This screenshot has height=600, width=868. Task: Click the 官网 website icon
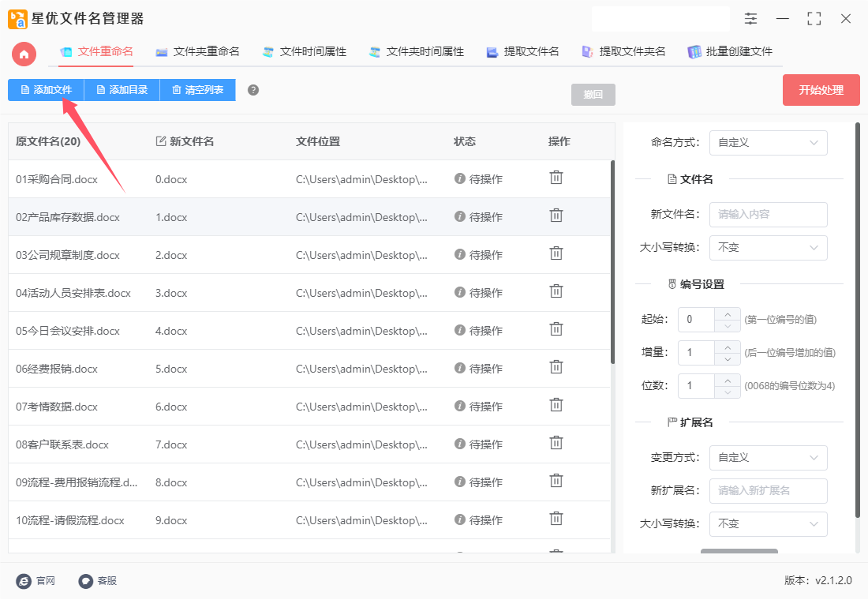point(24,580)
